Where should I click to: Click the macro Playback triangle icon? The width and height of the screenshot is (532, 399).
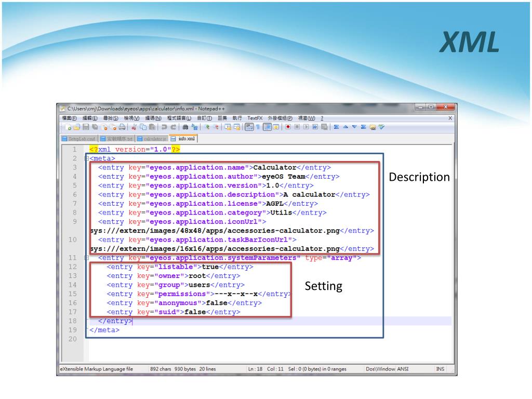pyautogui.click(x=306, y=127)
